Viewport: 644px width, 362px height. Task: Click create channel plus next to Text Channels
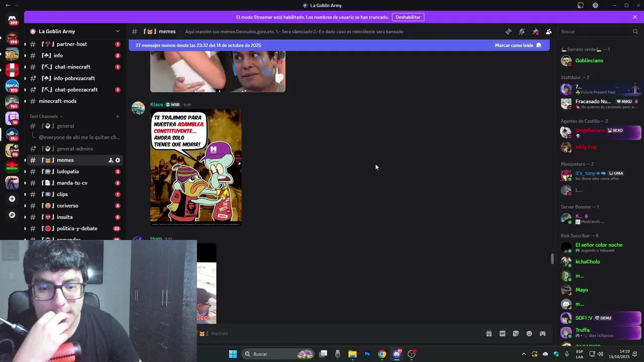coord(118,116)
